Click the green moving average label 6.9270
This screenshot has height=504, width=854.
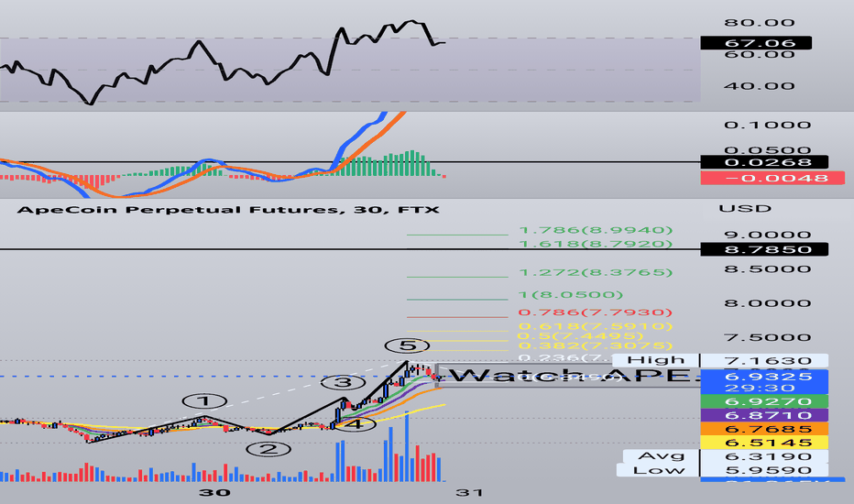(764, 401)
